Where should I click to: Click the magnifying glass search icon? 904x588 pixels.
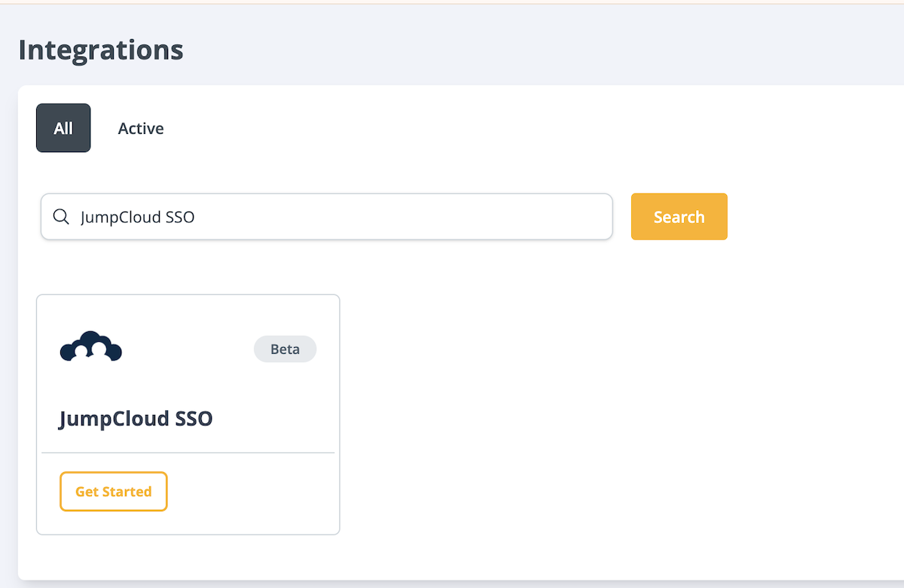pos(61,217)
